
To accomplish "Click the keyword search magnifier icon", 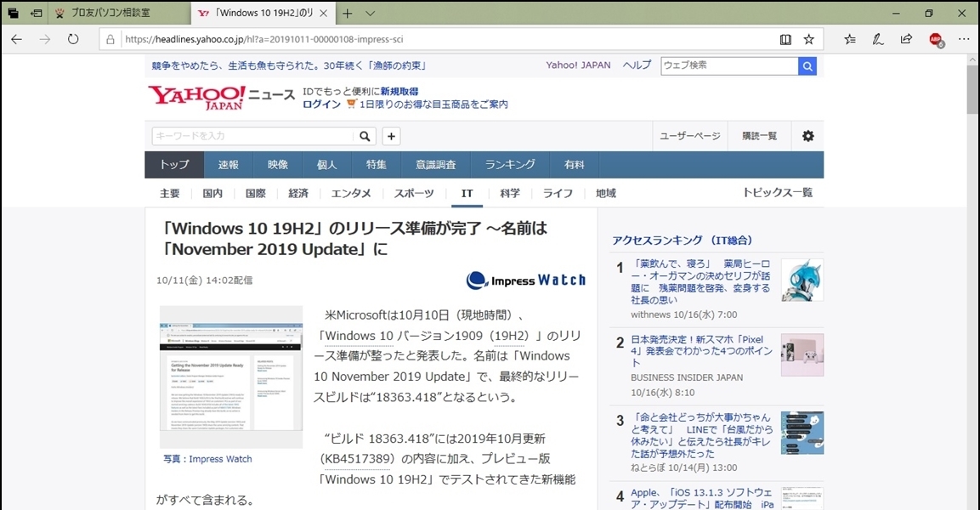I will point(365,136).
